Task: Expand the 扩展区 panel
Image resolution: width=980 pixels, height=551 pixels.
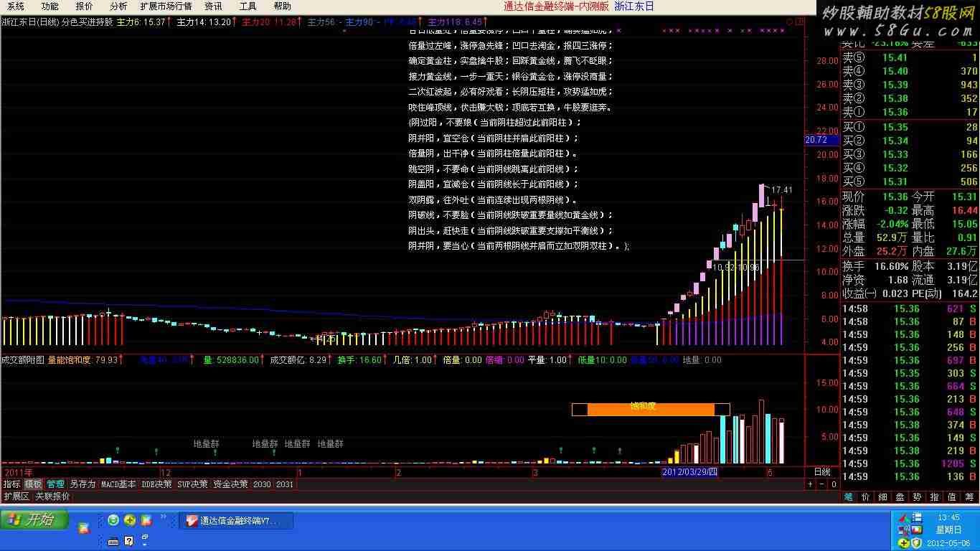Action: pyautogui.click(x=17, y=496)
